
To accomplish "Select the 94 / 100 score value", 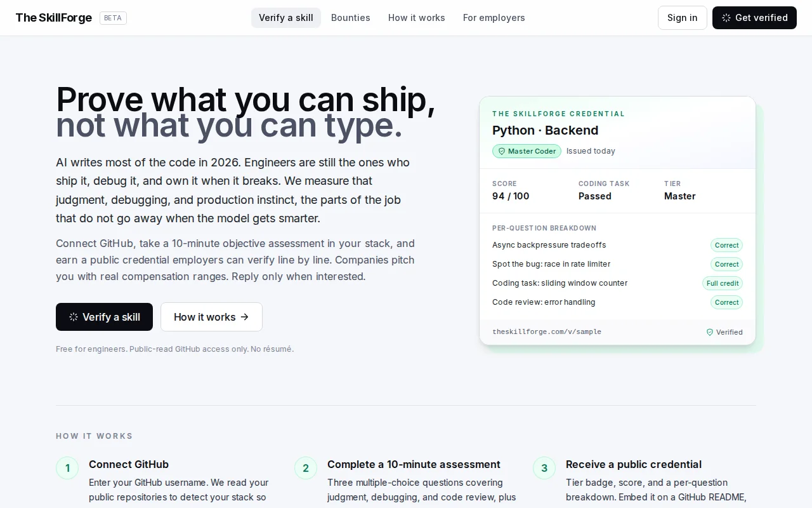I will [x=511, y=196].
